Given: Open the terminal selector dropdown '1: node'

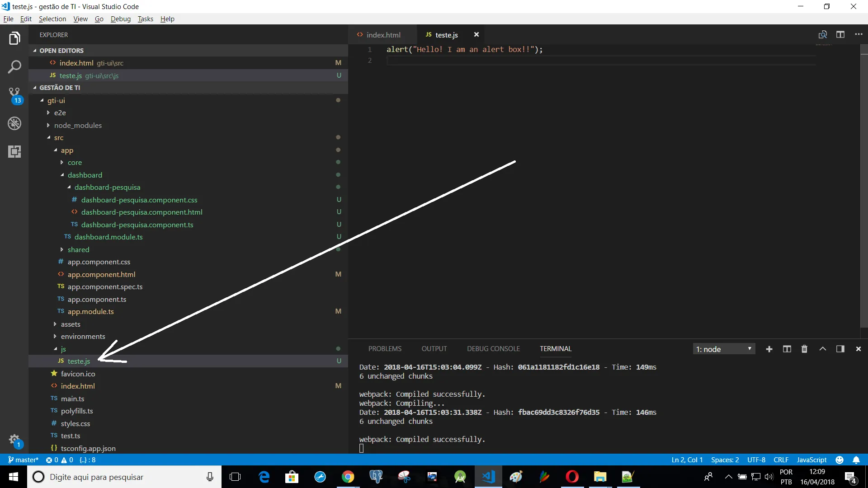Looking at the screenshot, I should (724, 349).
